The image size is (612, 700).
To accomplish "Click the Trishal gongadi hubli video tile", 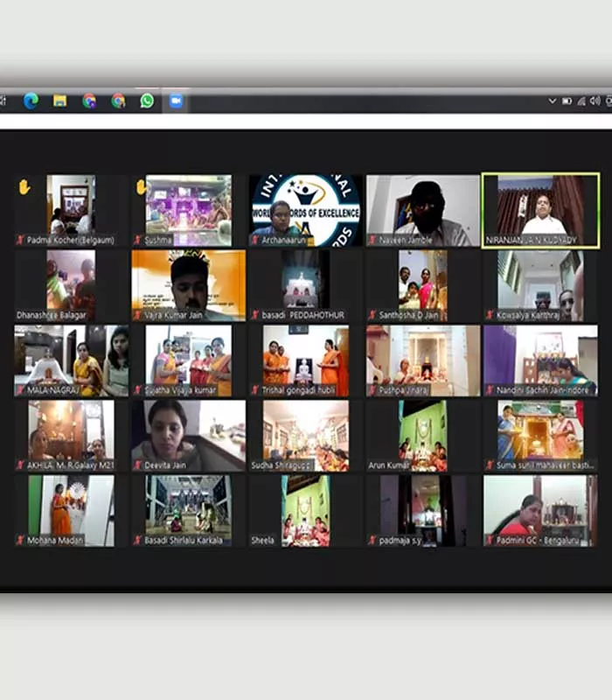I will (306, 360).
